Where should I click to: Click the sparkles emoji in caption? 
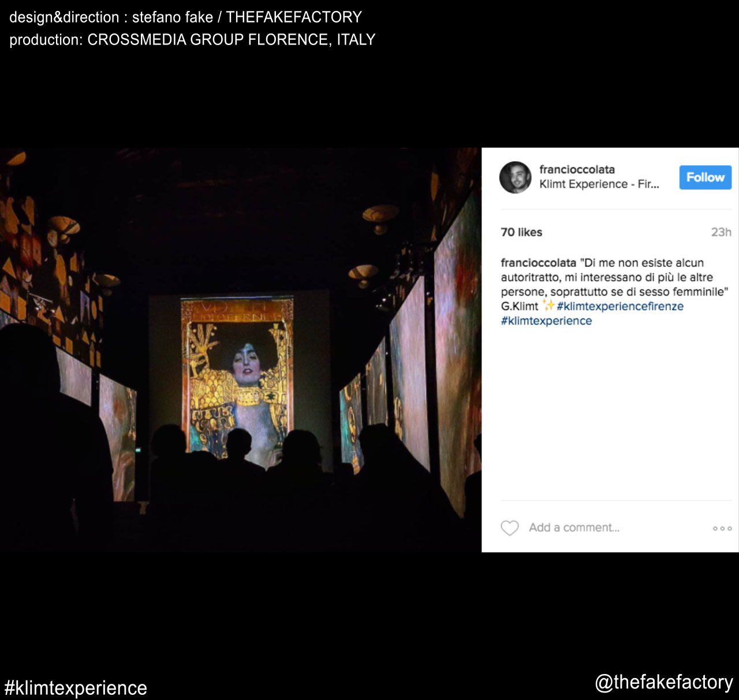(548, 306)
